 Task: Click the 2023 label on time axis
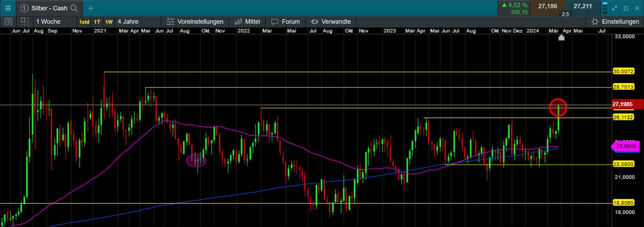390,31
